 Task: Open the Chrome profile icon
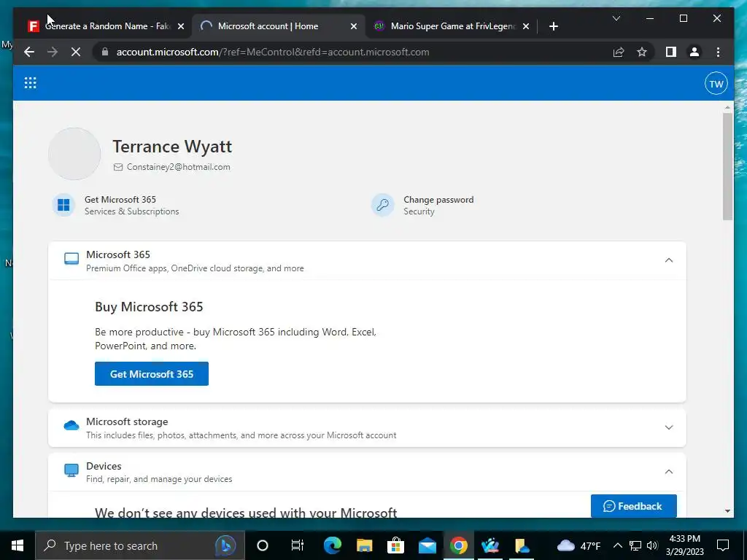point(694,52)
